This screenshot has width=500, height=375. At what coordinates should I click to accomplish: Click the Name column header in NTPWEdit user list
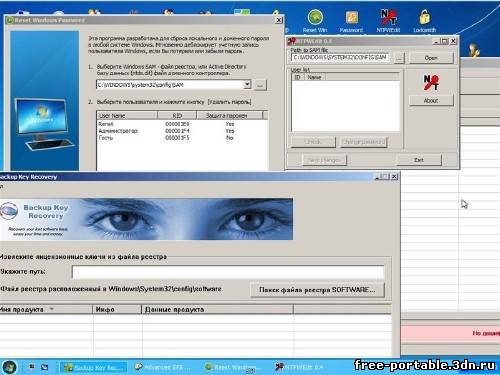coord(315,77)
